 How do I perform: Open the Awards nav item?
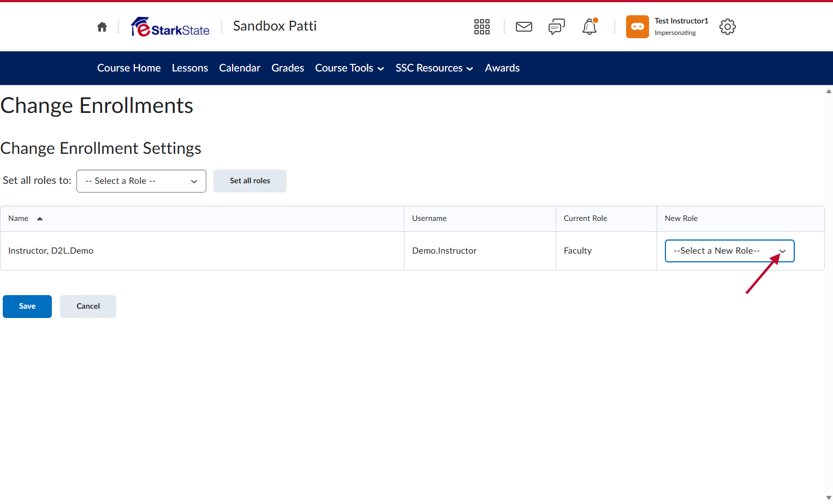(x=502, y=68)
